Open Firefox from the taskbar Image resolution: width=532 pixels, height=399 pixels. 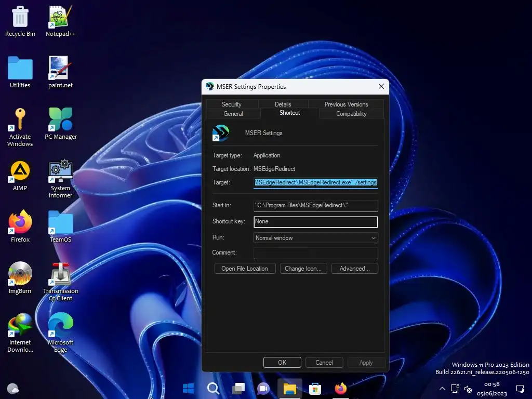341,388
